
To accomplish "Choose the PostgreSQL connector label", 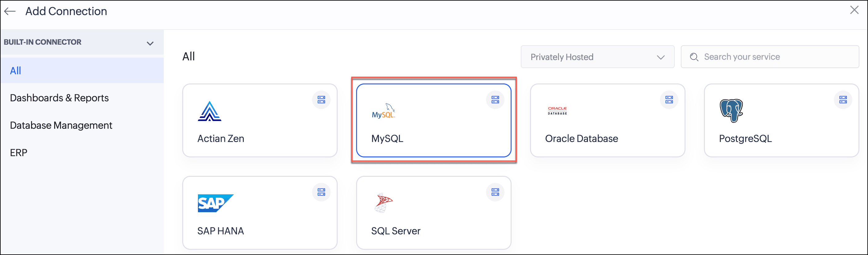I will [x=745, y=138].
